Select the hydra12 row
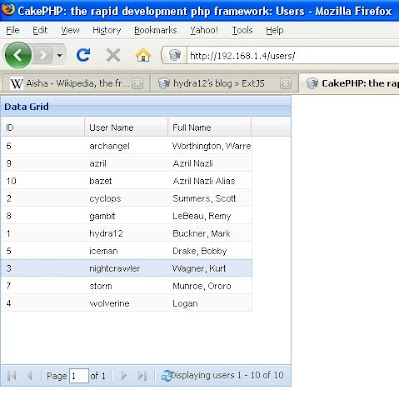 pyautogui.click(x=127, y=233)
